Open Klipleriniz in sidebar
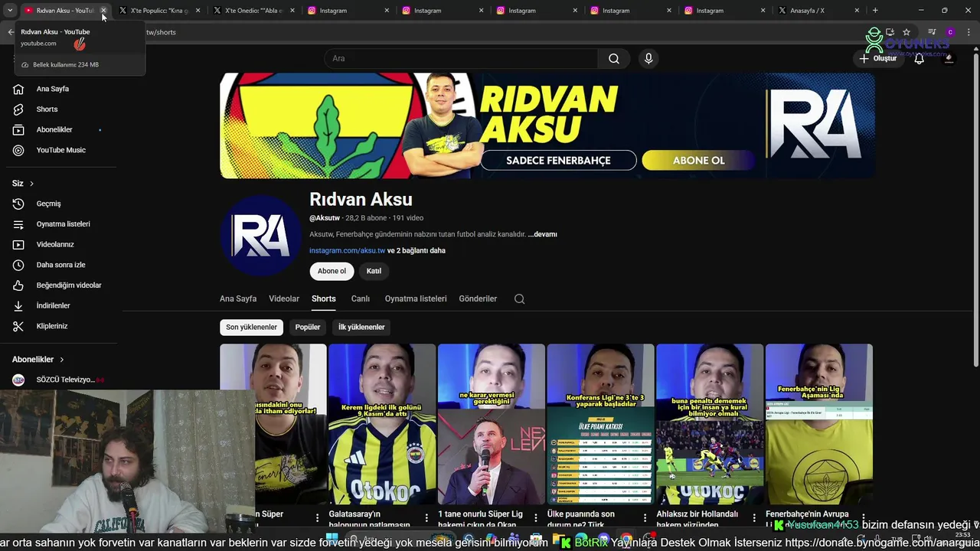The image size is (980, 551). click(52, 326)
